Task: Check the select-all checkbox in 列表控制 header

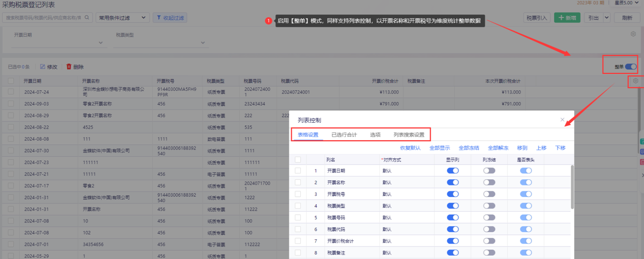Action: coord(298,159)
